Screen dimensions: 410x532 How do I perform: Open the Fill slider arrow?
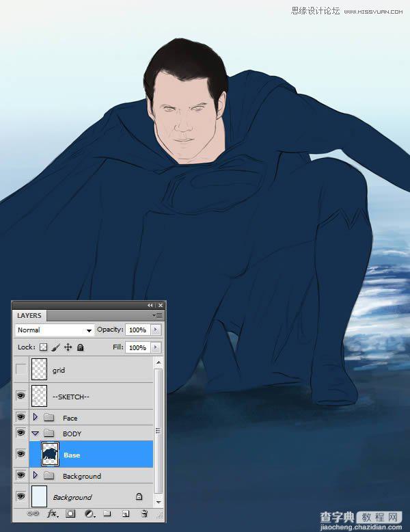tap(156, 347)
